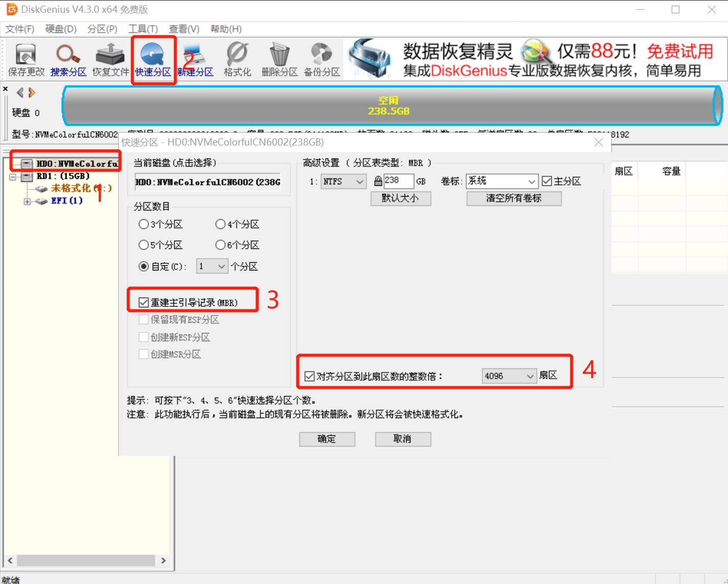The width and height of the screenshot is (728, 584).
Task: Uncheck the 主分区 checkbox
Action: point(547,181)
